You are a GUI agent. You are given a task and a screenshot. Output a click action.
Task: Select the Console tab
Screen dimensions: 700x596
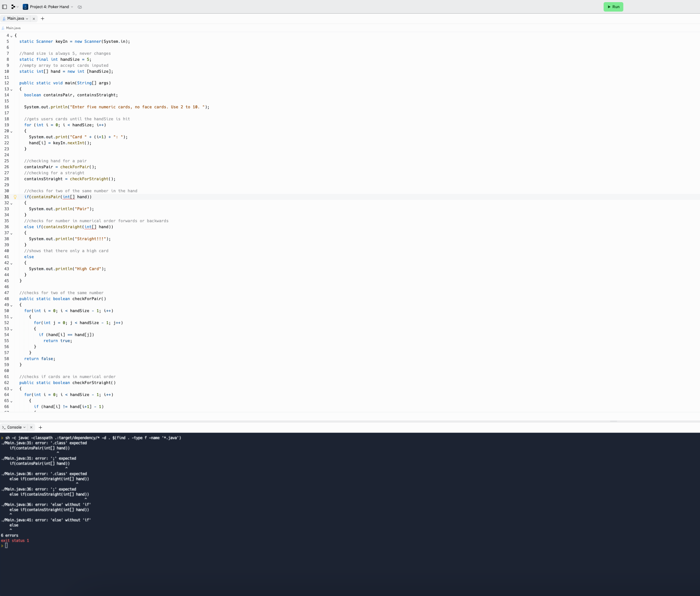point(14,427)
